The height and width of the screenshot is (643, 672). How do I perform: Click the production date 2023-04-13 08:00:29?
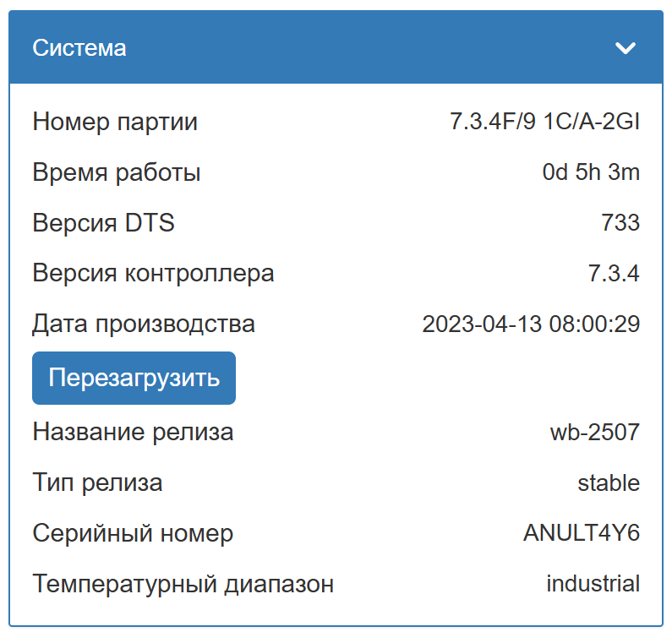pyautogui.click(x=531, y=324)
